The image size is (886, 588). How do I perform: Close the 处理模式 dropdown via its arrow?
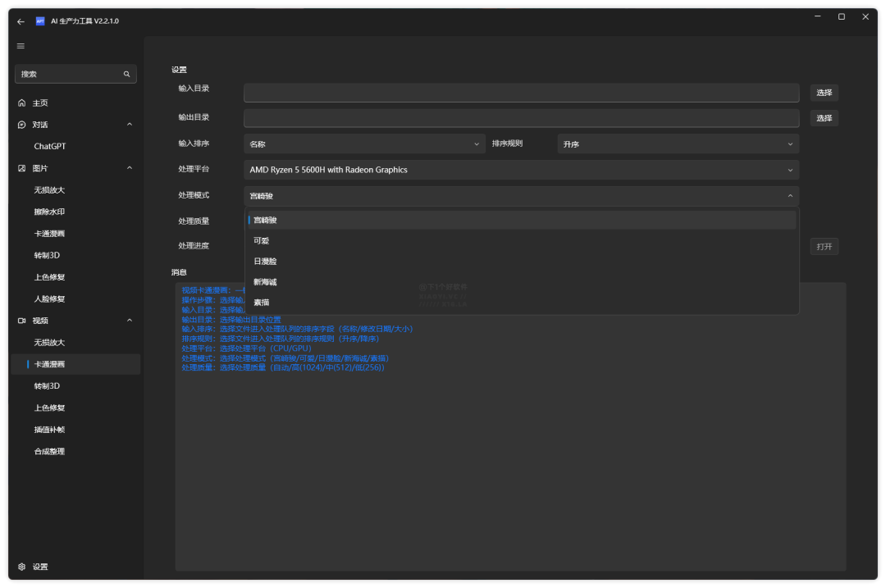790,196
